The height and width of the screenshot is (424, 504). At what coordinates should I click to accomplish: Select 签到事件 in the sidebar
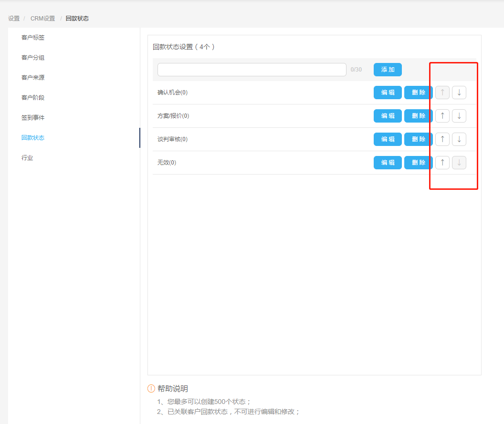coord(33,118)
